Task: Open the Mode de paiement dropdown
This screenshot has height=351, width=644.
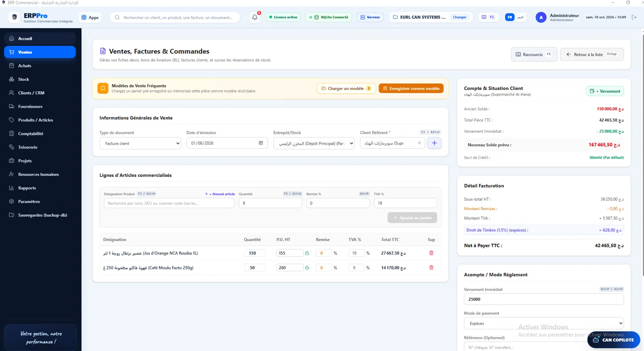Action: (544, 323)
